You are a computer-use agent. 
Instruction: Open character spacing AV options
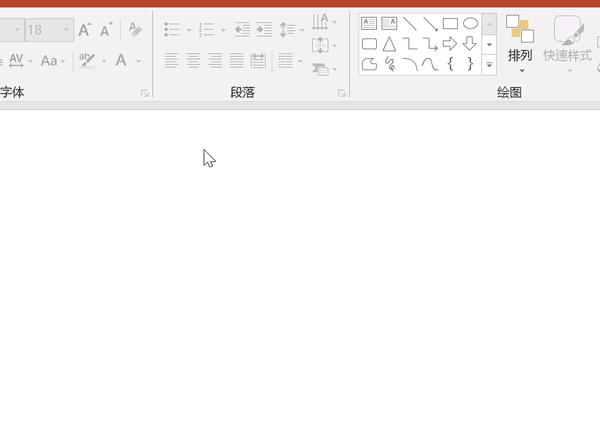20,61
